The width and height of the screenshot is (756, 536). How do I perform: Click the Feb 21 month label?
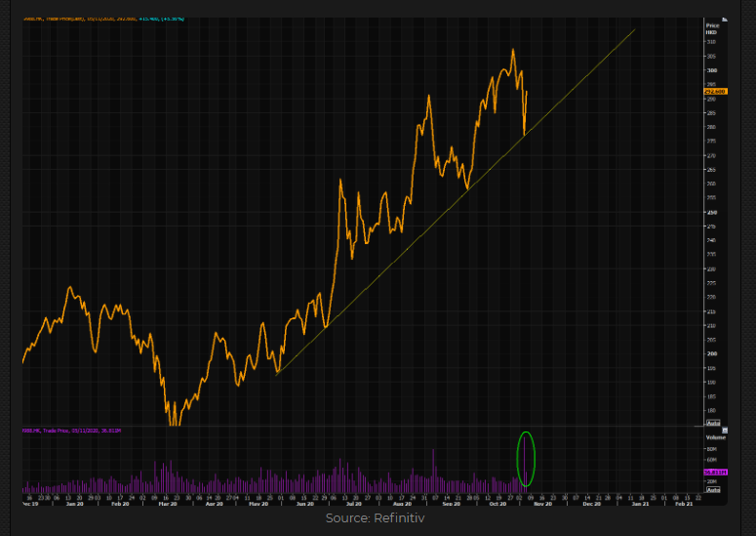coord(684,504)
